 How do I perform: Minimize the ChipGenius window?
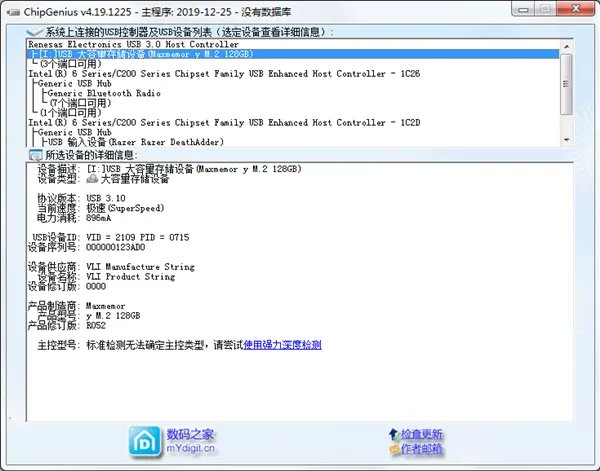(523, 9)
